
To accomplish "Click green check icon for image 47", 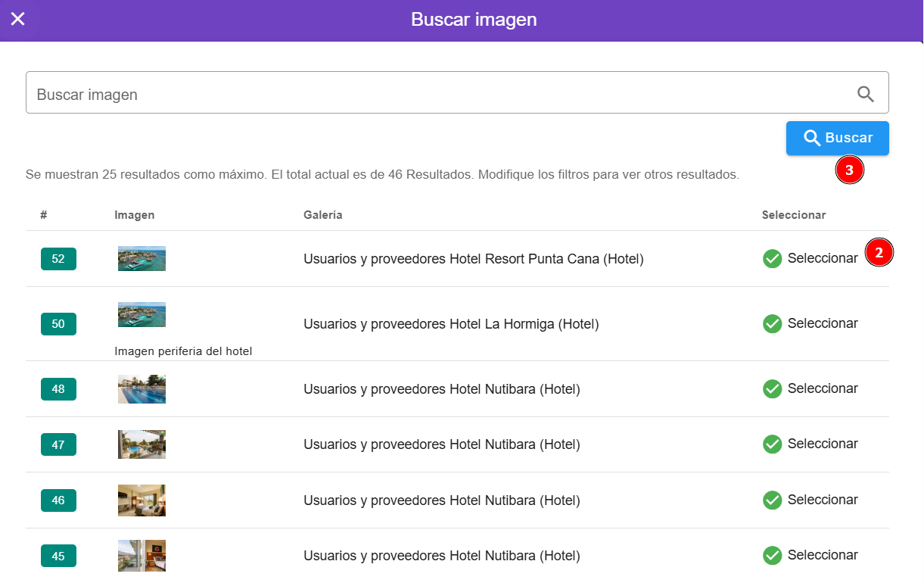I will click(x=772, y=444).
